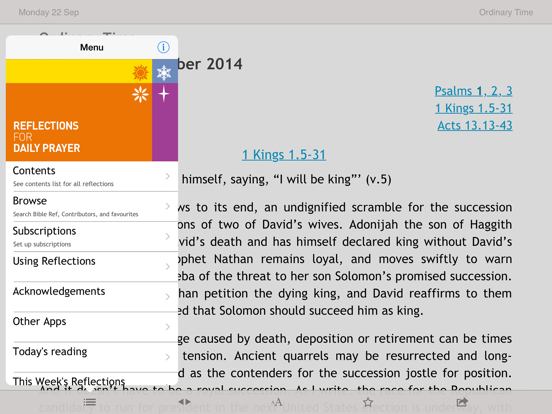The height and width of the screenshot is (414, 552).
Task: Expand the chevron beside Using Reflections
Action: [x=168, y=266]
